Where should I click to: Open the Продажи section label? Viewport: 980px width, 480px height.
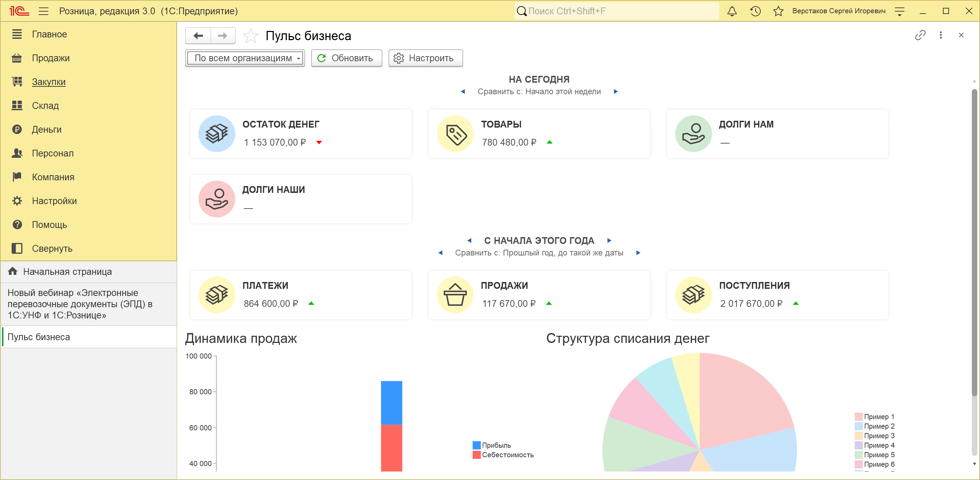[x=51, y=58]
